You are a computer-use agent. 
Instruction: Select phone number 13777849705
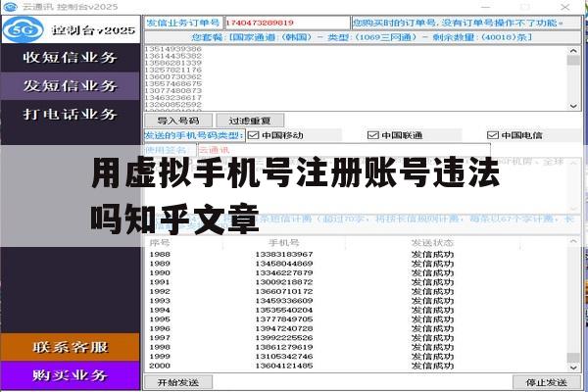(284, 319)
